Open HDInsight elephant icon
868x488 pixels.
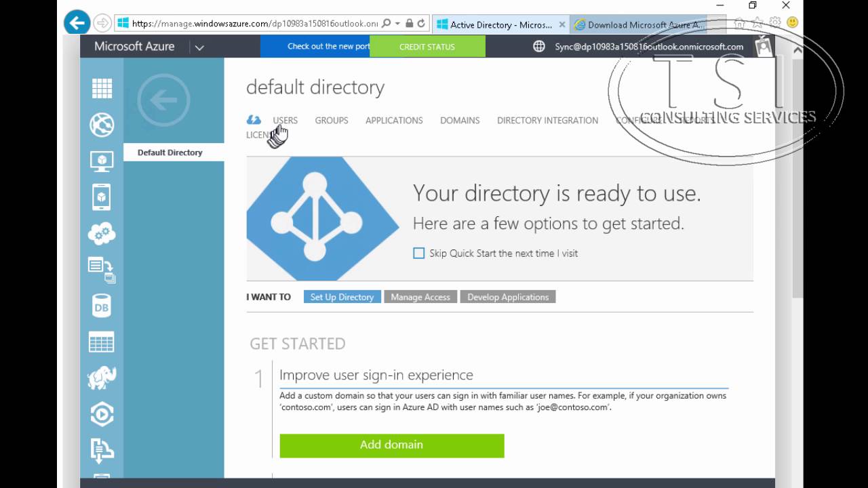[x=102, y=378]
